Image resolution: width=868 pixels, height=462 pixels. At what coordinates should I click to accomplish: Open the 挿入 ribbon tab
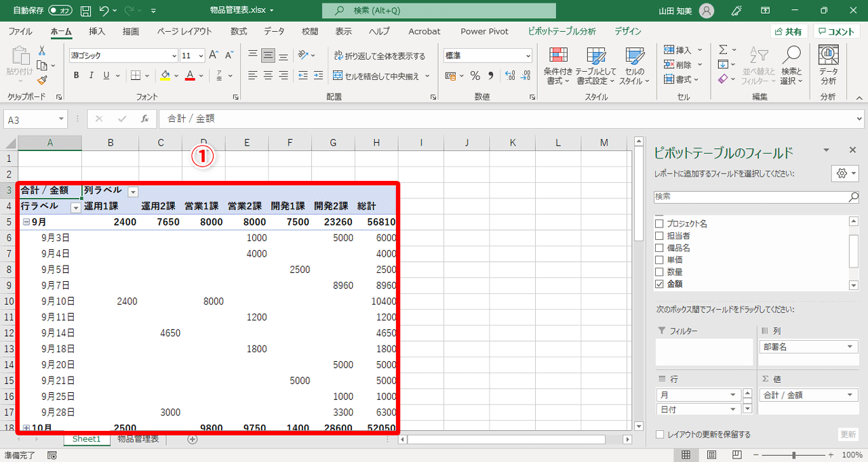coord(97,31)
